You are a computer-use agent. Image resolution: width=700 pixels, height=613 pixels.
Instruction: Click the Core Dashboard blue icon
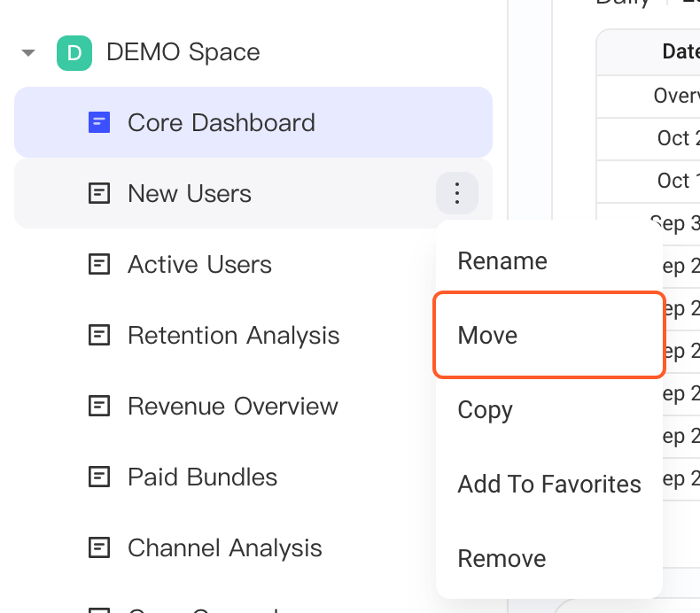coord(99,122)
